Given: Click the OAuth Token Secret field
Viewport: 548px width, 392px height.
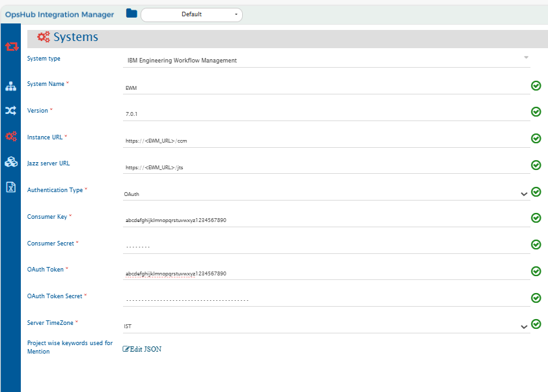Looking at the screenshot, I should (325, 300).
